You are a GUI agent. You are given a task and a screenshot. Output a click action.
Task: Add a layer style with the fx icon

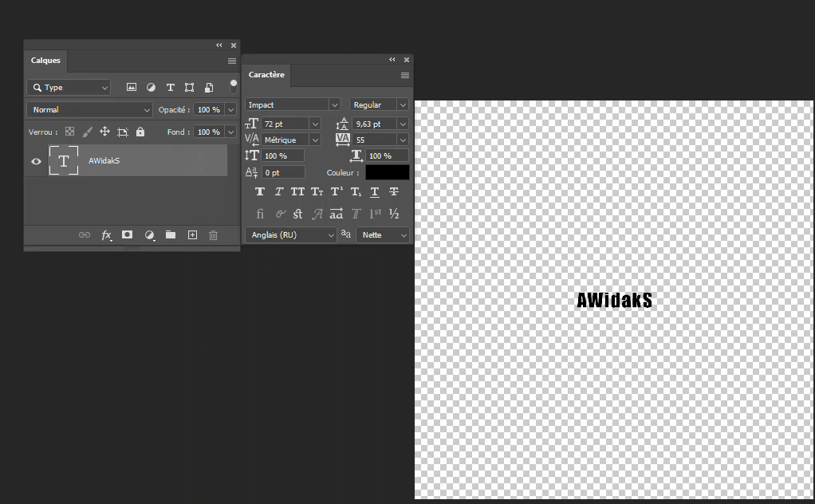tap(106, 235)
